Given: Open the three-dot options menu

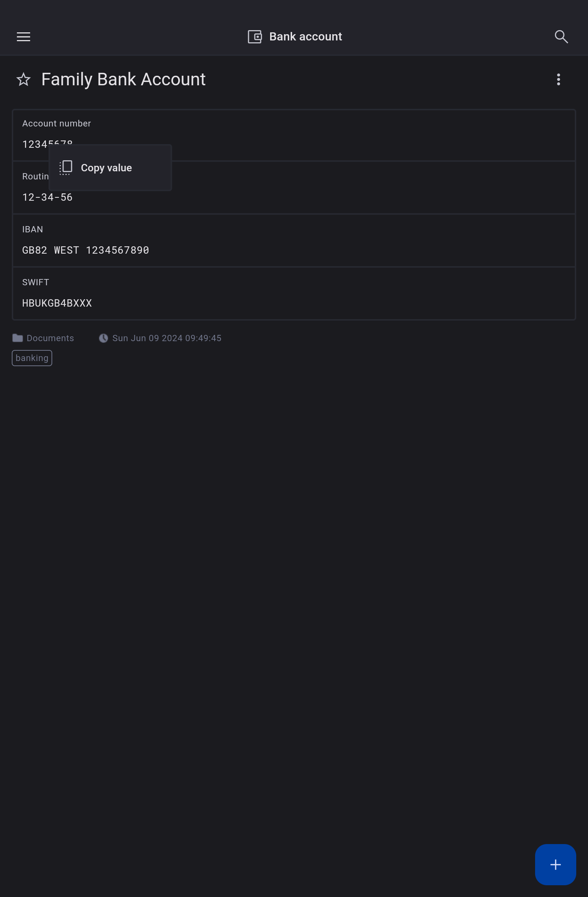Looking at the screenshot, I should tap(558, 79).
